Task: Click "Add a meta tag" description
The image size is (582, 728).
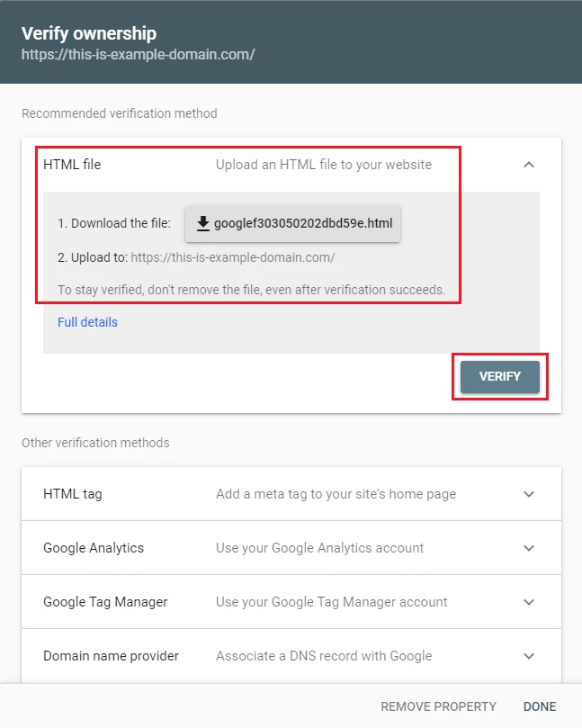Action: coord(336,494)
